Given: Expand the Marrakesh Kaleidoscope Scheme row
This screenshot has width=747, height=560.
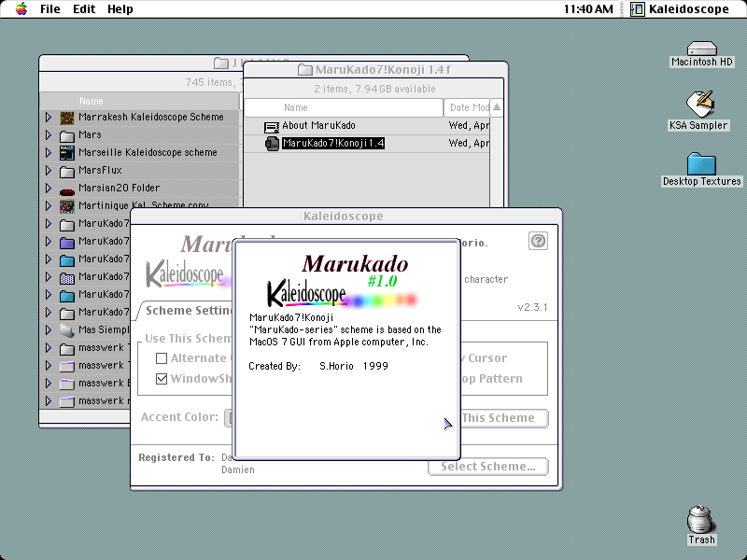Looking at the screenshot, I should pyautogui.click(x=49, y=118).
